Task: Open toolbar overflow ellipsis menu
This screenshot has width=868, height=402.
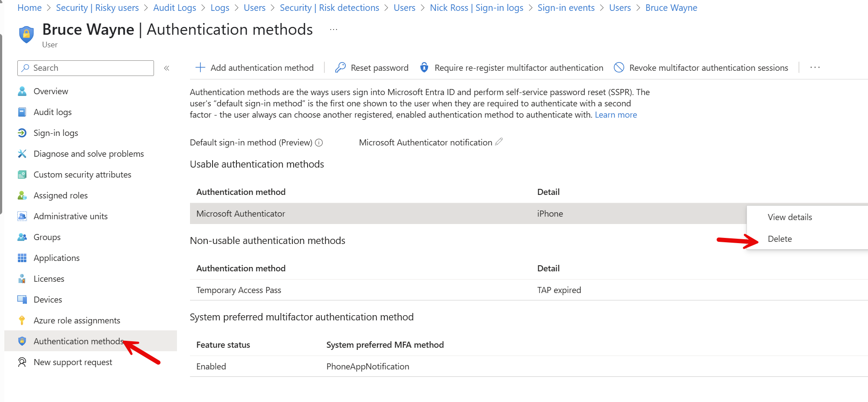Action: pyautogui.click(x=815, y=67)
